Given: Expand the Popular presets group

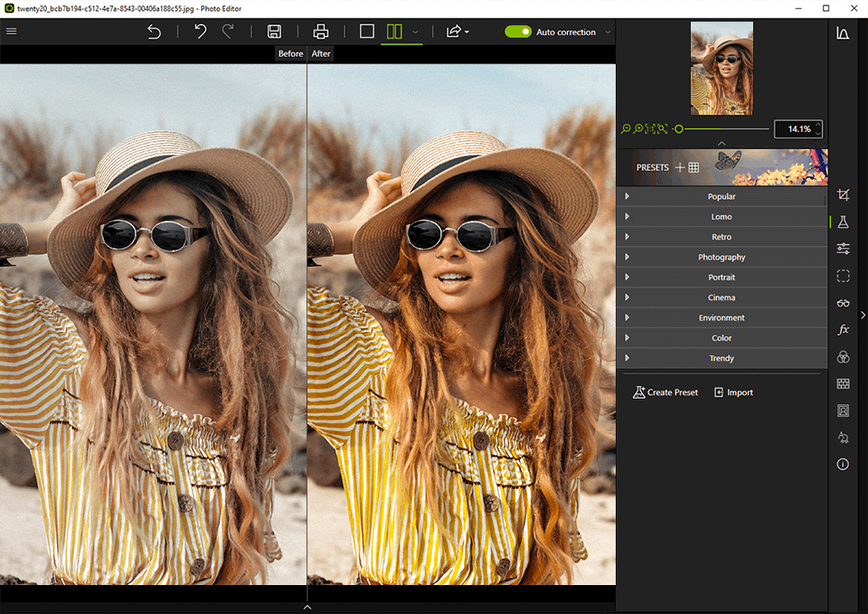Looking at the screenshot, I should pyautogui.click(x=722, y=196).
